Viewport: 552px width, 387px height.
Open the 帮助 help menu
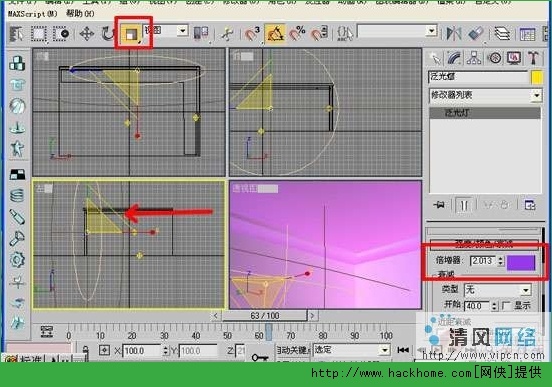click(x=80, y=14)
